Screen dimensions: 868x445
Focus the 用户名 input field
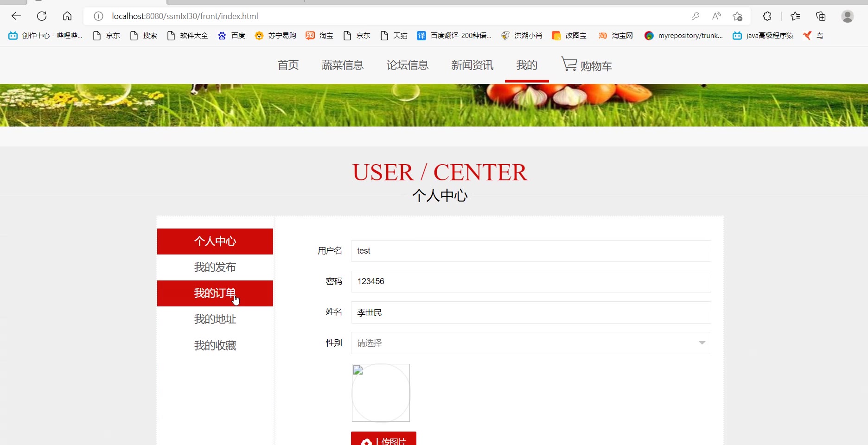[x=531, y=251]
